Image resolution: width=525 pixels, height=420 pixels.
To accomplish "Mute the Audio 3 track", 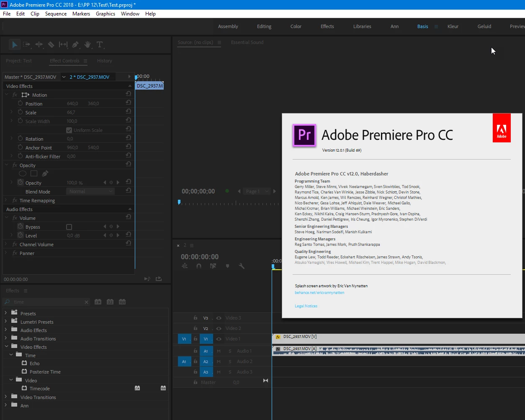I will [219, 372].
